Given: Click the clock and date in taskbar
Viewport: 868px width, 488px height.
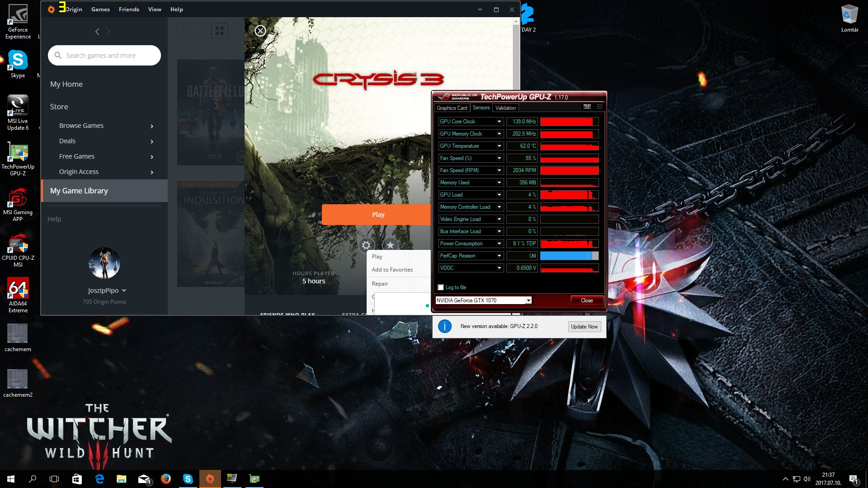Looking at the screenshot, I should click(828, 479).
